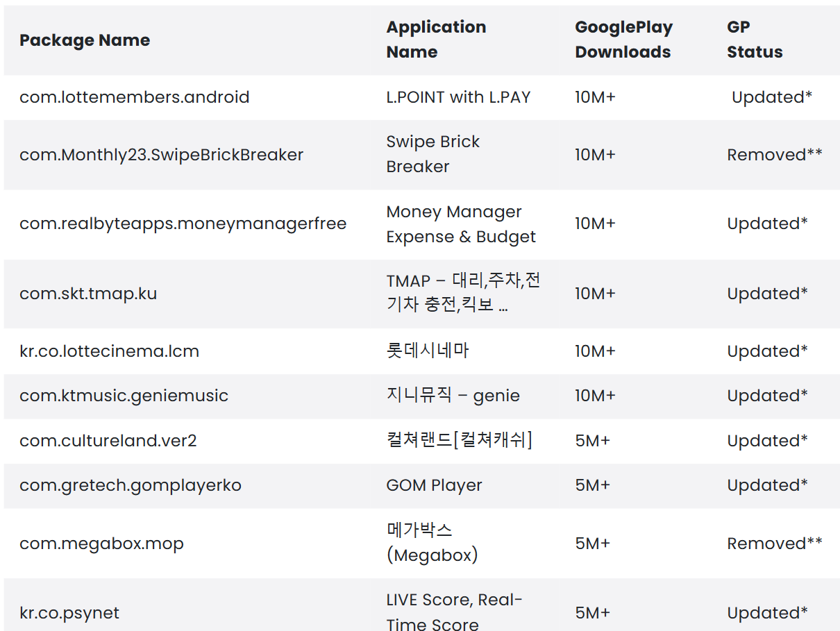Click the Package Name column header
The height and width of the screenshot is (631, 840).
coord(85,40)
